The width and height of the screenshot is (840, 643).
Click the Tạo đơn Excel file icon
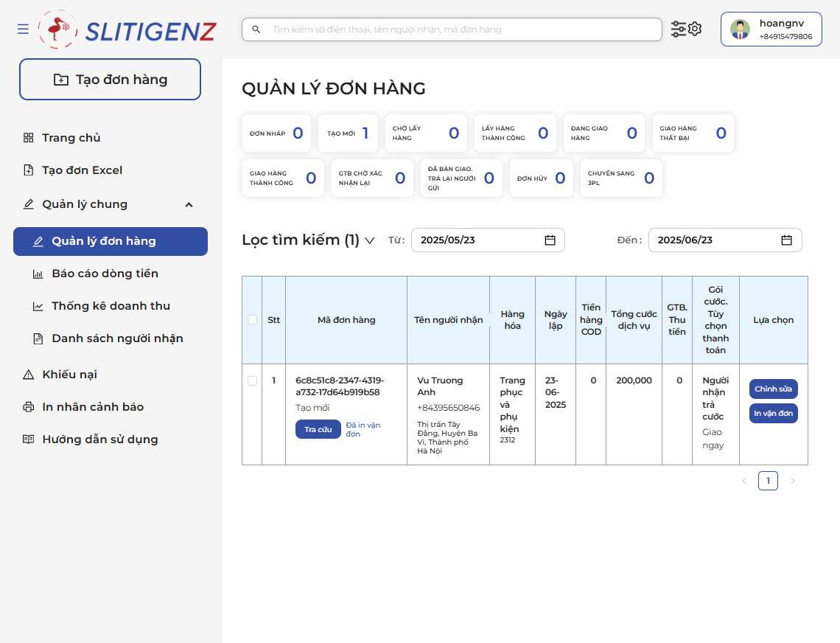(x=29, y=170)
